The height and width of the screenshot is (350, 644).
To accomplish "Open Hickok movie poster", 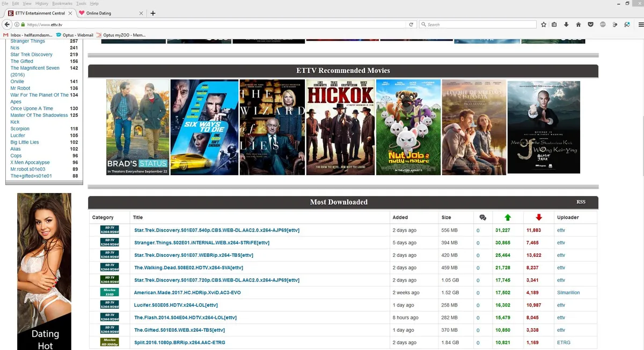I will [x=340, y=127].
